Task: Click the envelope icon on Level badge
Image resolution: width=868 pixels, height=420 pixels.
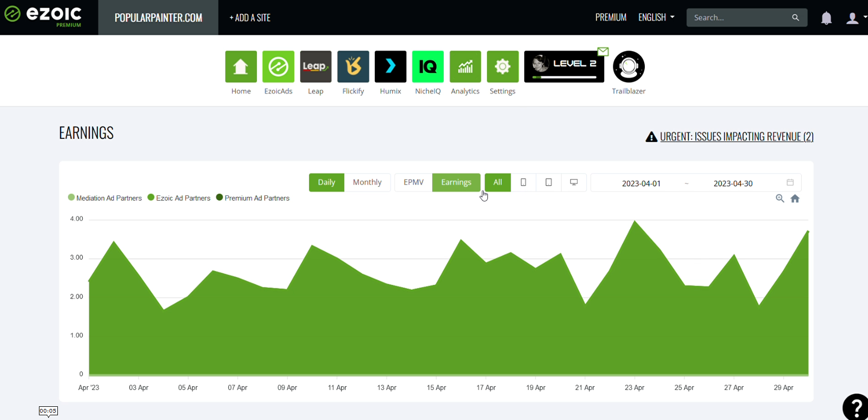Action: [603, 52]
